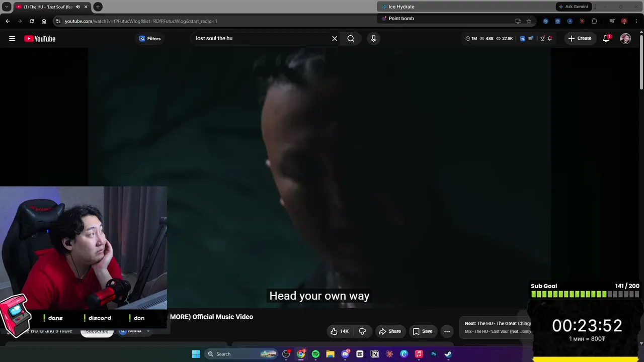Go to the browser home page
Screen dimensions: 644x362
[44, 21]
